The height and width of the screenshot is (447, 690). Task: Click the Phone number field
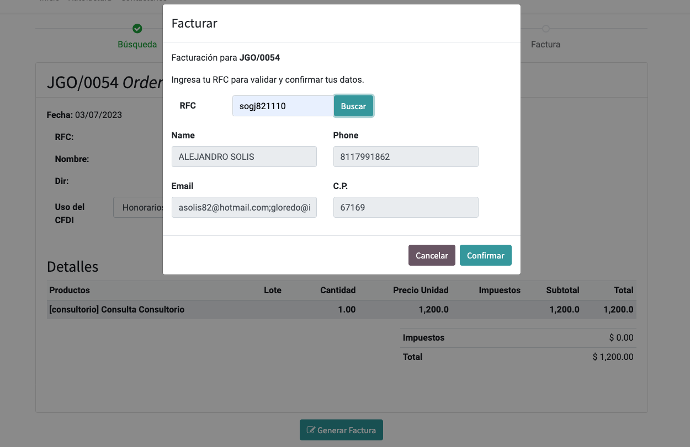click(405, 157)
